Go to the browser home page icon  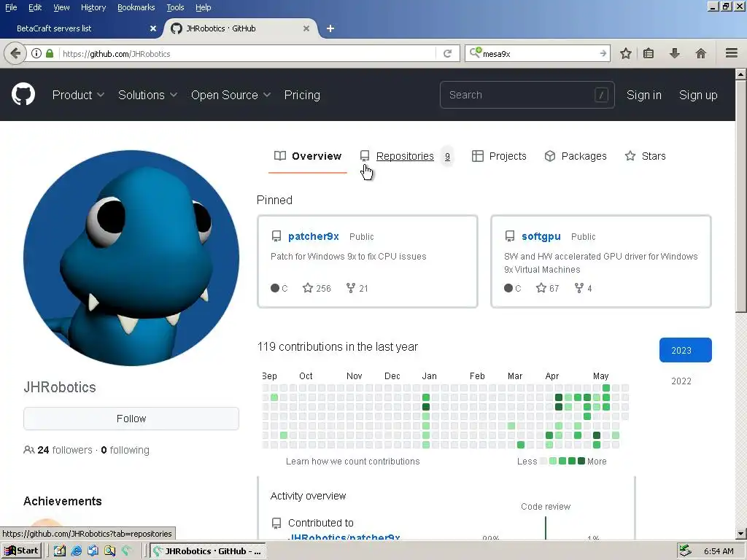(x=701, y=53)
